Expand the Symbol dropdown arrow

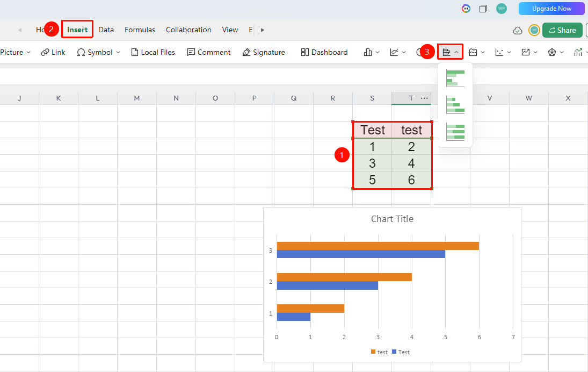[x=118, y=52]
